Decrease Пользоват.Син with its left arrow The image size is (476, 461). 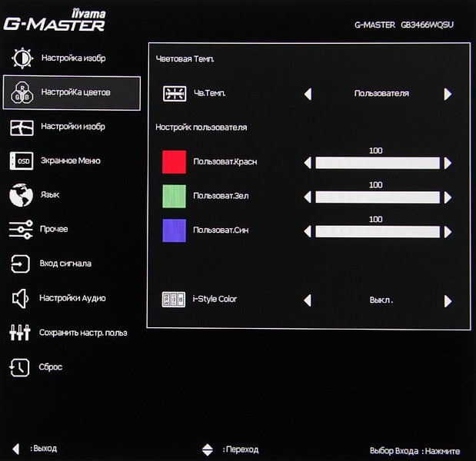[308, 232]
